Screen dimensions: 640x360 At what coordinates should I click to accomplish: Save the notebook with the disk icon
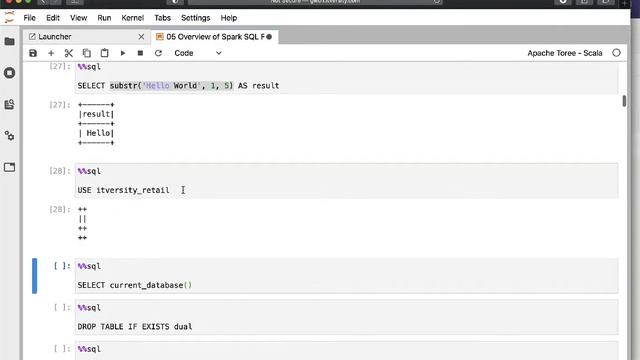click(x=33, y=53)
